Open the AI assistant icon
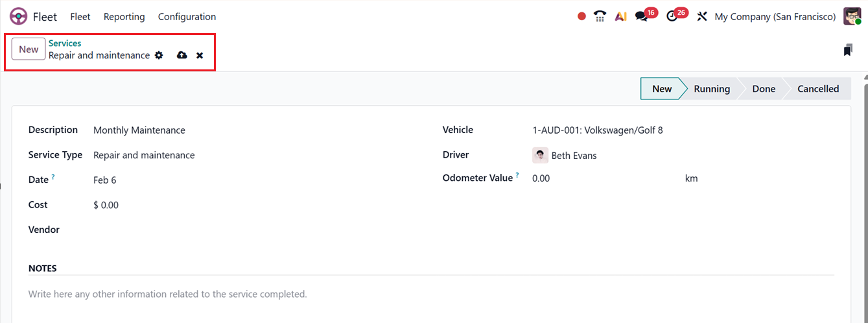868x323 pixels. click(620, 16)
